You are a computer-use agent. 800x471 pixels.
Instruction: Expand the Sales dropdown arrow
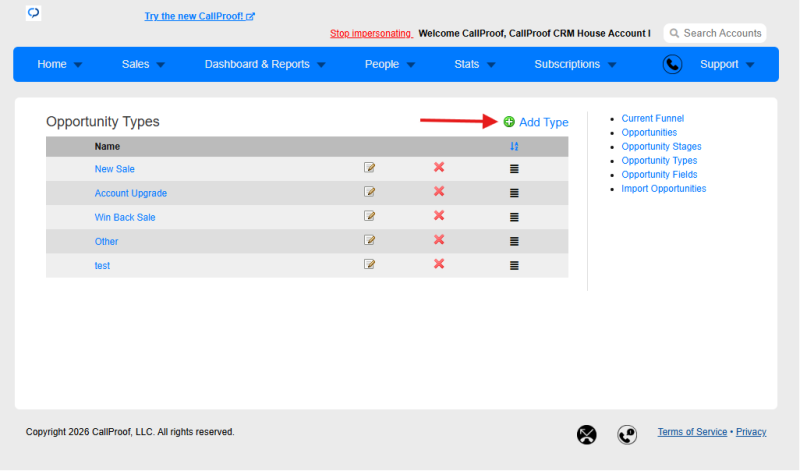[161, 65]
